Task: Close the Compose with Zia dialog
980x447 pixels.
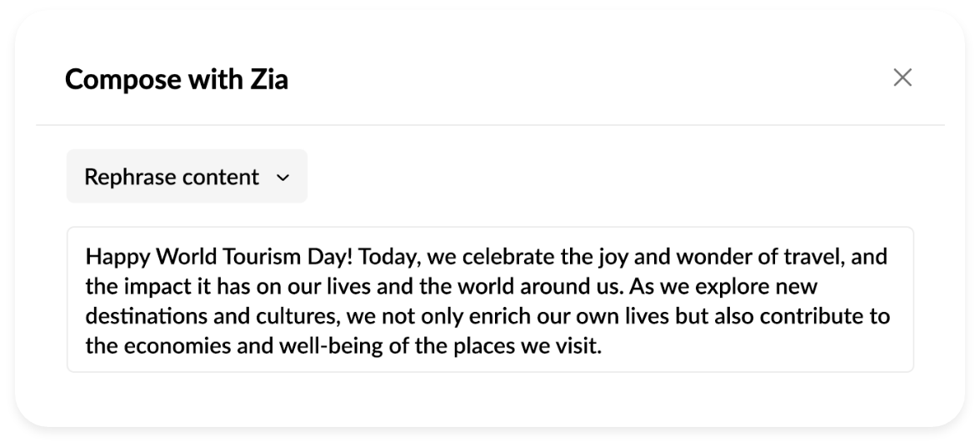Action: [x=902, y=78]
